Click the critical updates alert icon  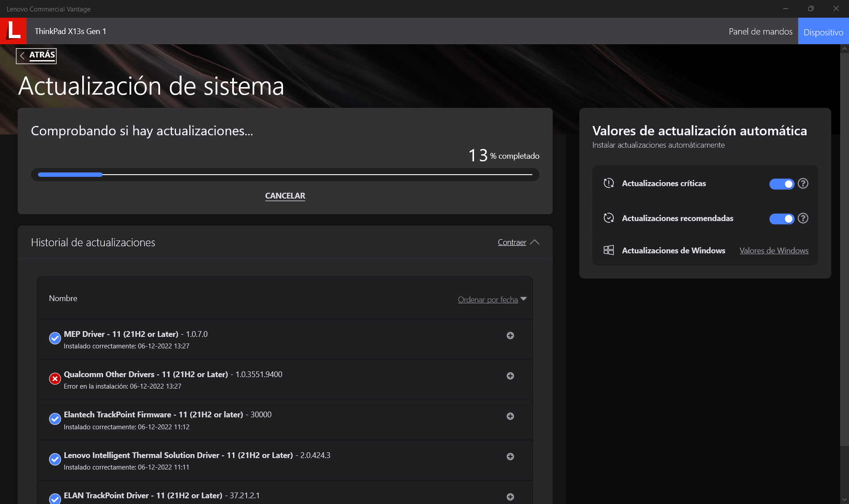click(609, 183)
